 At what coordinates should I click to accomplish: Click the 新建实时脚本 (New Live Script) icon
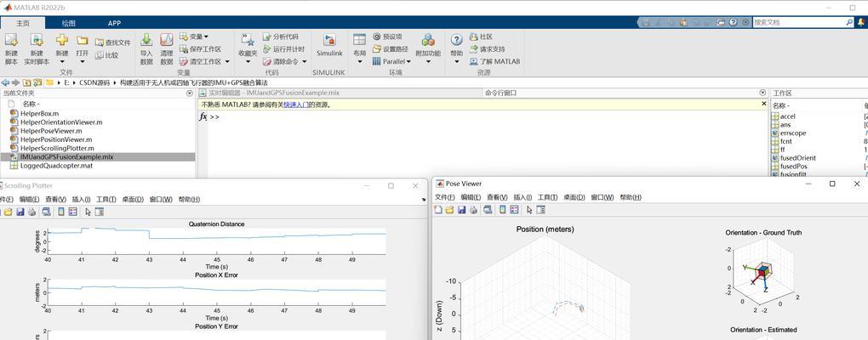point(37,40)
